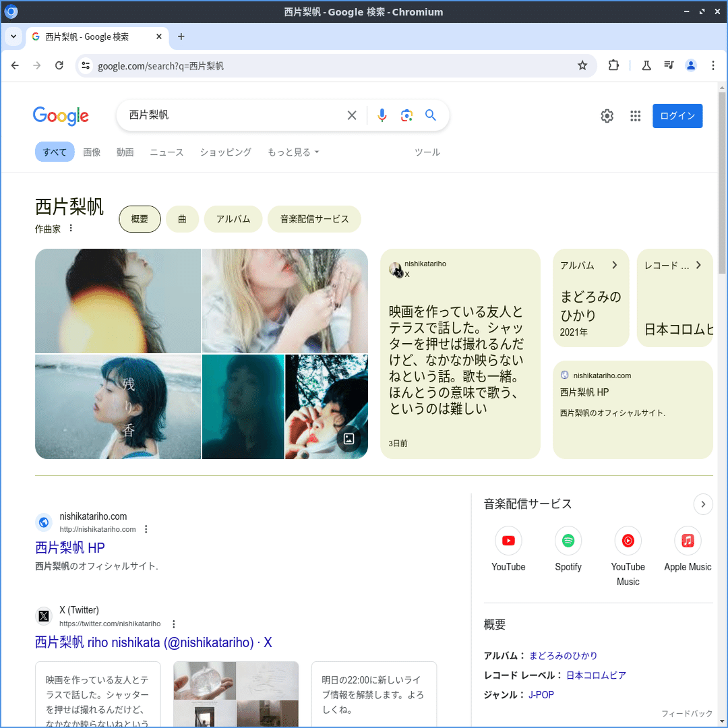Expand もっと見る dropdown

(293, 152)
